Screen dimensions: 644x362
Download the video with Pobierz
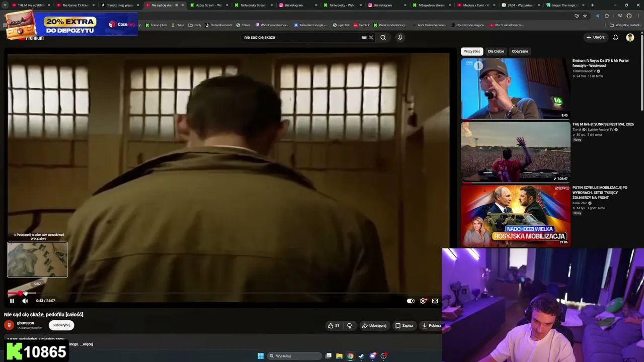pyautogui.click(x=432, y=326)
